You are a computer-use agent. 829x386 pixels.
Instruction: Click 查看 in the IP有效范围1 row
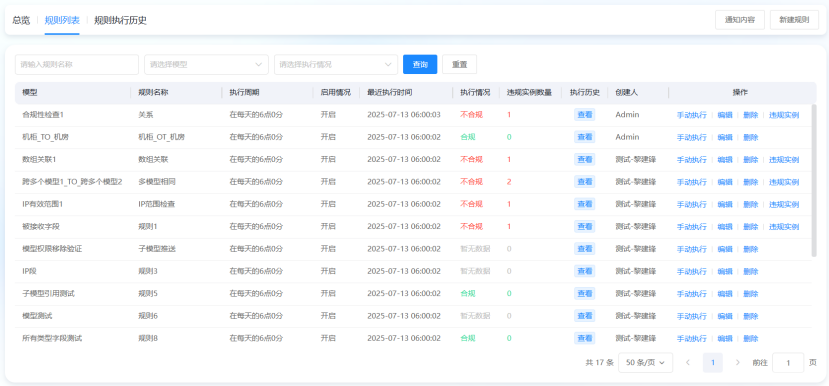pyautogui.click(x=584, y=204)
